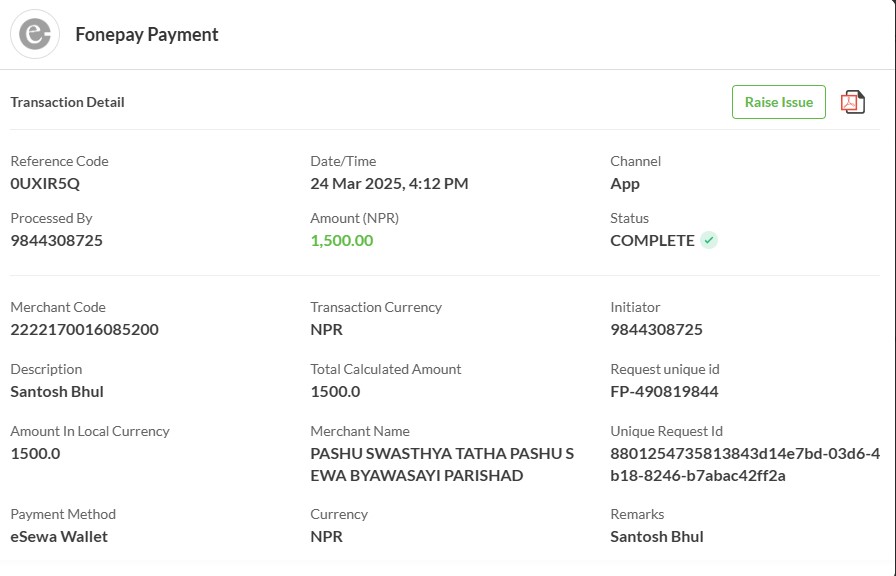This screenshot has height=576, width=896.
Task: Select Amount In Local Currency 1500.0
Action: [x=35, y=454]
